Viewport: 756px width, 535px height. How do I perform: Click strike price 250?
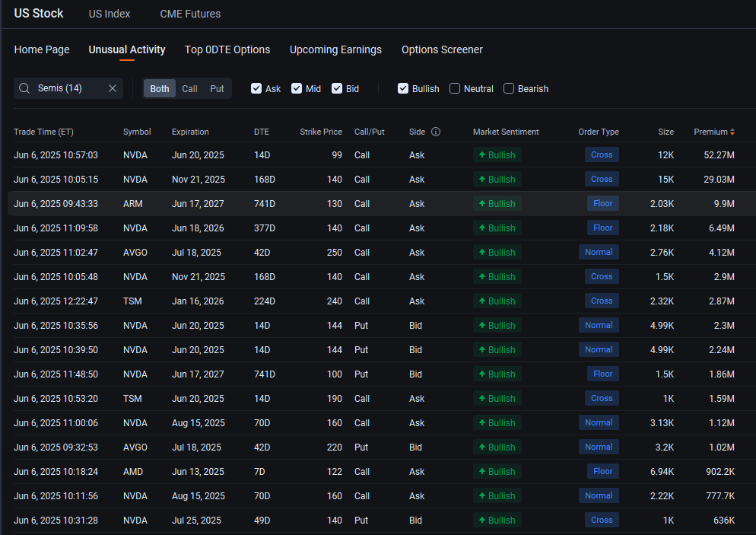[x=335, y=253]
